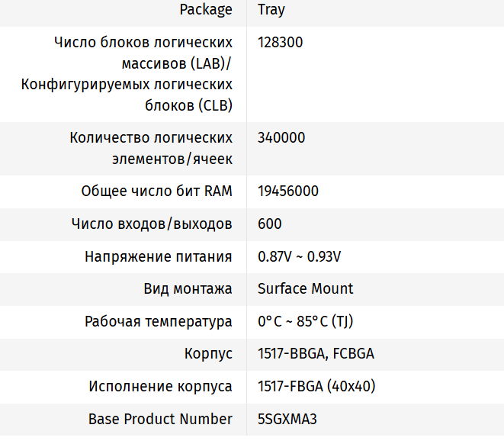
Task: Select the RAM bits value 19456000
Action: 288,191
